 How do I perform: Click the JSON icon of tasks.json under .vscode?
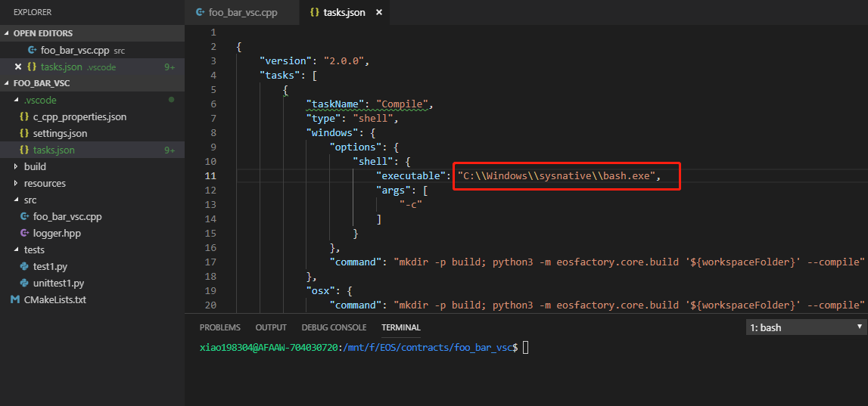[x=23, y=150]
